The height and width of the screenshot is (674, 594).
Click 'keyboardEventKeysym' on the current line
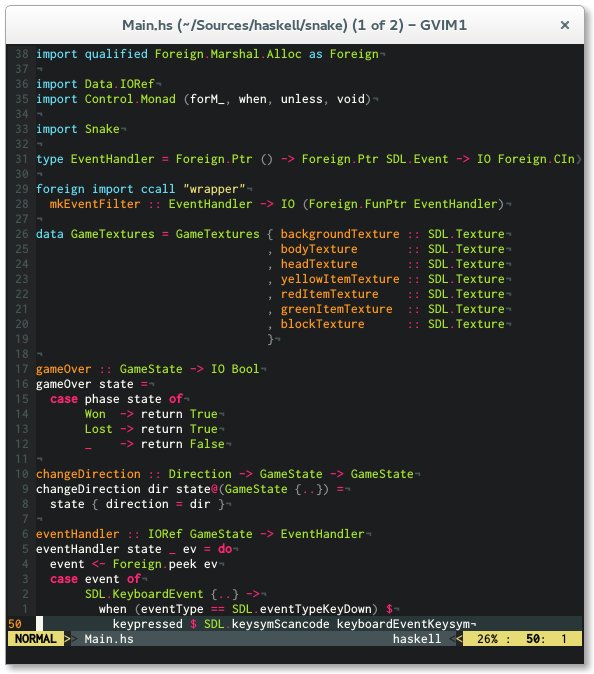coord(403,624)
